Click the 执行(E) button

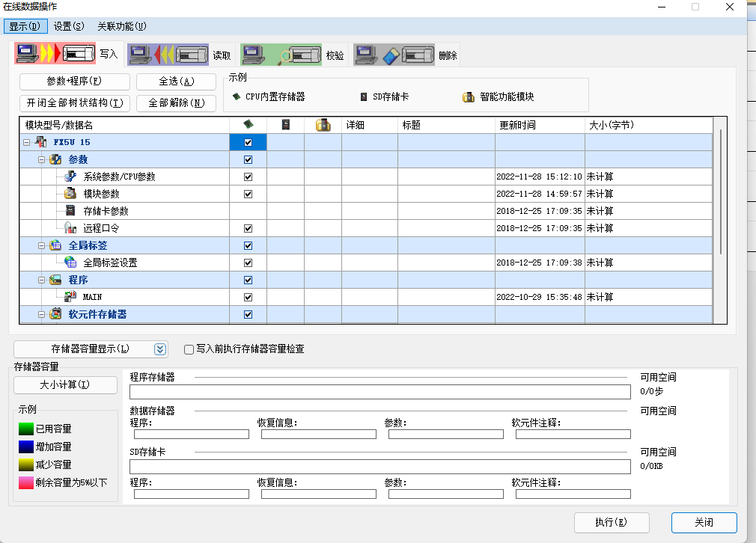pos(612,522)
